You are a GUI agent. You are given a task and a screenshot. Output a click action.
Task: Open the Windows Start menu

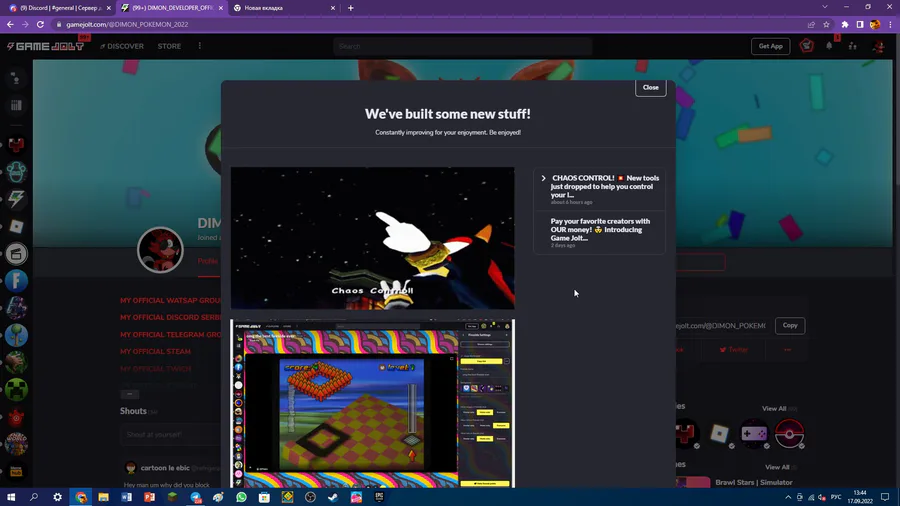click(x=11, y=497)
